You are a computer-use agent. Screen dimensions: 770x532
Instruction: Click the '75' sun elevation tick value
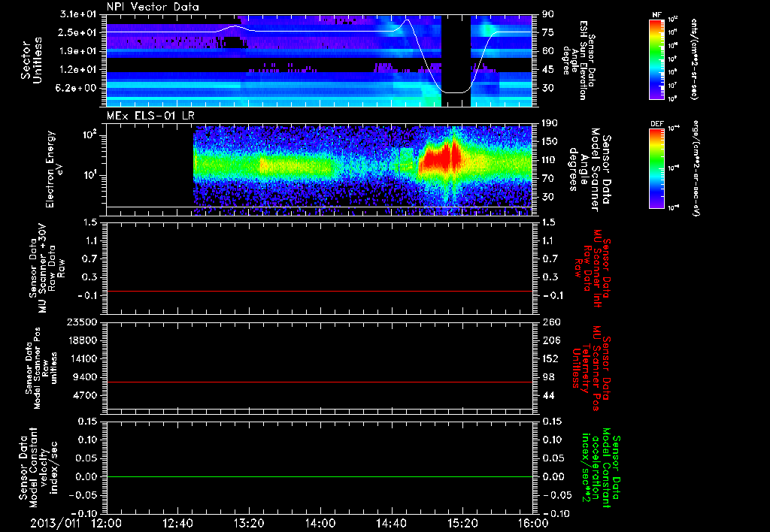coord(548,32)
